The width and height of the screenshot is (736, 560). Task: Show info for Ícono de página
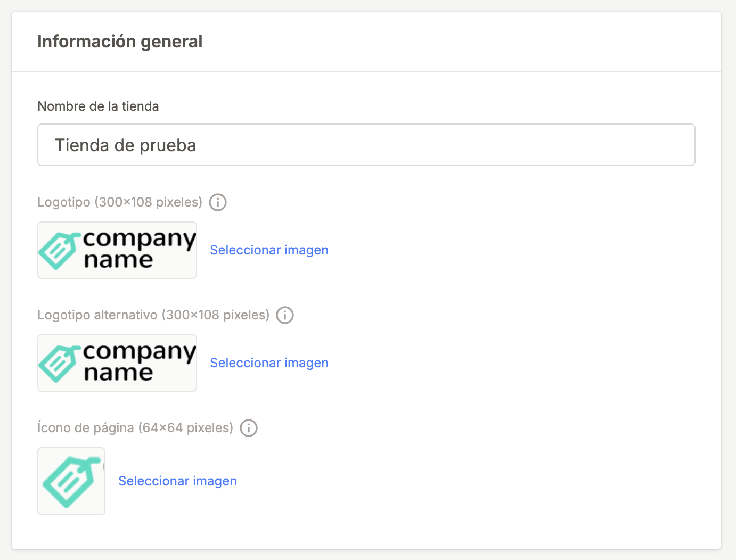click(x=249, y=428)
